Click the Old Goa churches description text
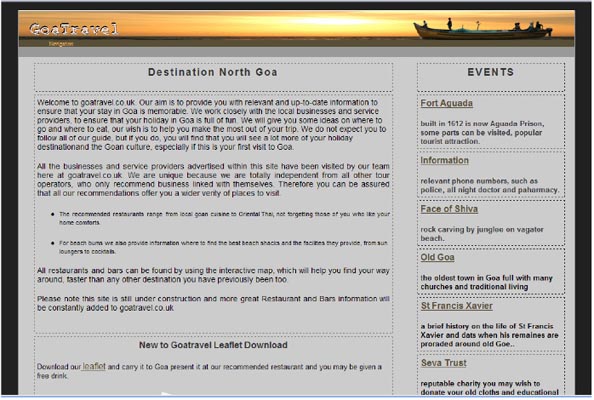The height and width of the screenshot is (400, 594). [x=486, y=283]
